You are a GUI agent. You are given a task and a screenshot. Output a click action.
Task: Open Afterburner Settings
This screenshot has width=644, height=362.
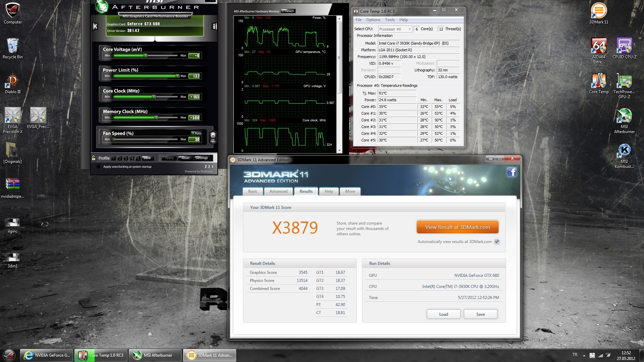(202, 158)
